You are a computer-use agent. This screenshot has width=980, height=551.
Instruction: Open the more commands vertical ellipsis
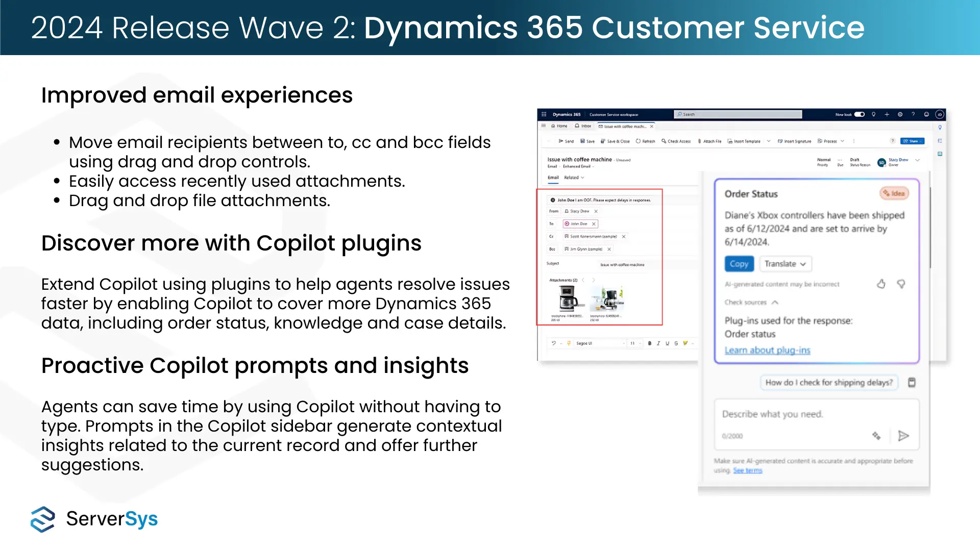tap(853, 141)
